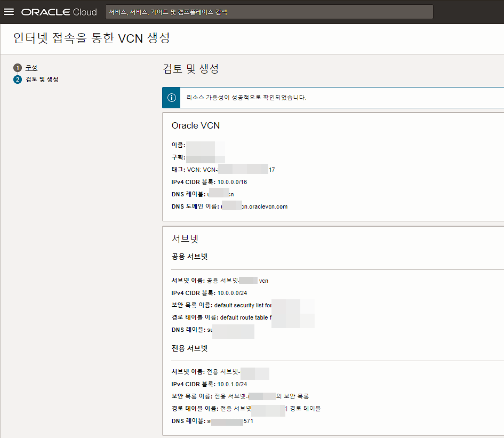Open the hamburger navigation menu
The width and height of the screenshot is (504, 438).
pyautogui.click(x=9, y=12)
